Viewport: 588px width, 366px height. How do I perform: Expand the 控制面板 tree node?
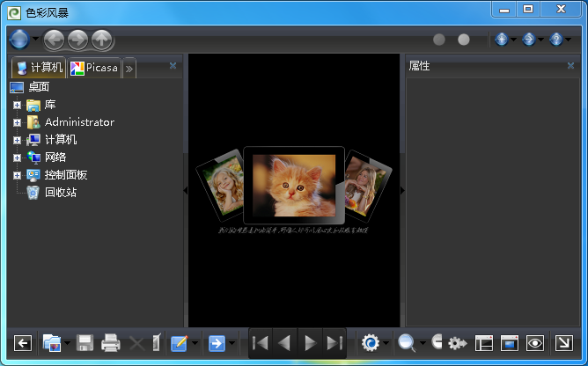point(17,175)
